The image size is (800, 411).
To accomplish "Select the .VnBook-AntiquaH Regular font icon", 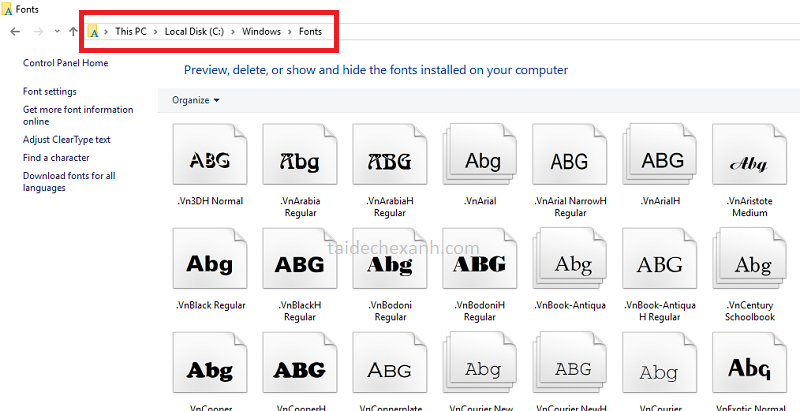I will (660, 259).
